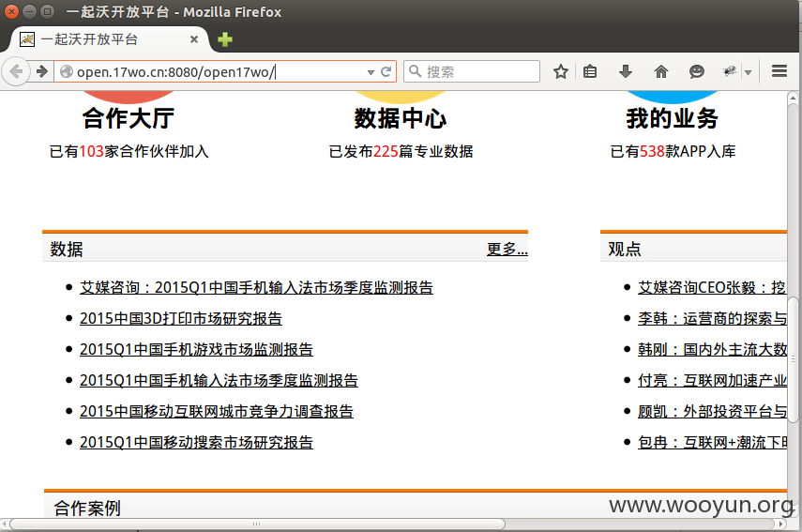Click the 我的业务 heading
The height and width of the screenshot is (532, 802).
click(672, 118)
